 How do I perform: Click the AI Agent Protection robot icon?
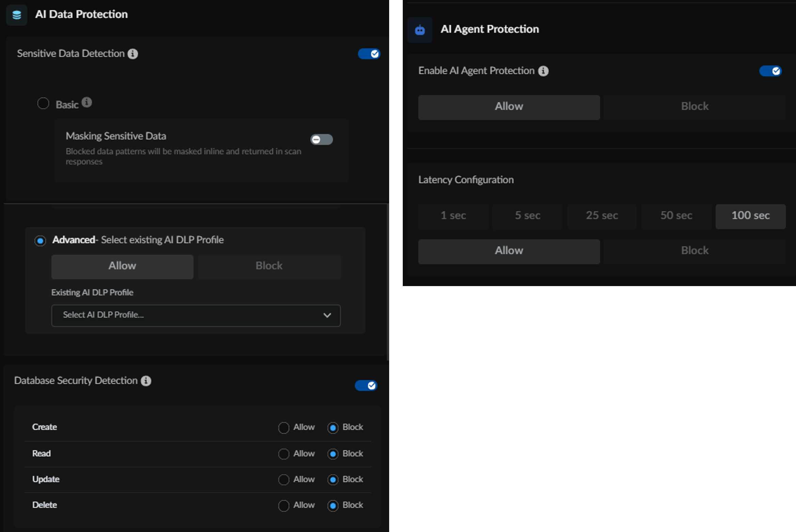coord(420,30)
